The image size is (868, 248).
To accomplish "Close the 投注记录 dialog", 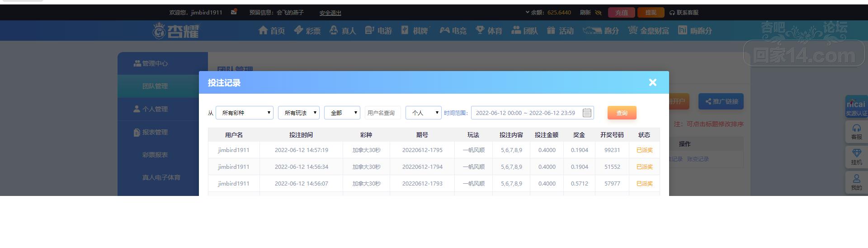I will (652, 82).
